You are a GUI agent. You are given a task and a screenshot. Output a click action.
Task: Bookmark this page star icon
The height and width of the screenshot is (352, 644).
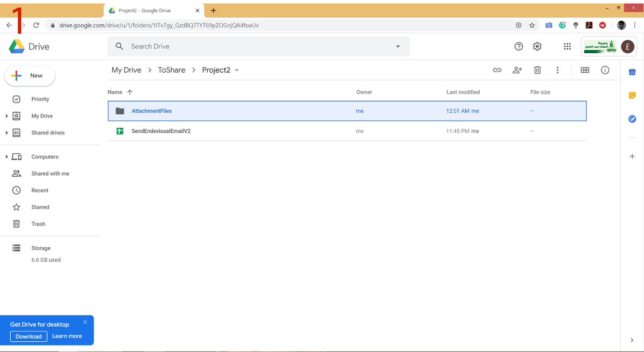532,25
